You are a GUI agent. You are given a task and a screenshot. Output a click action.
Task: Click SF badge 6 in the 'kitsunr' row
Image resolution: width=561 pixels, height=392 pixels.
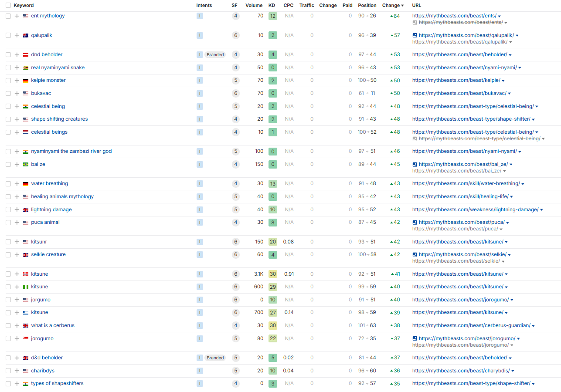pos(236,242)
